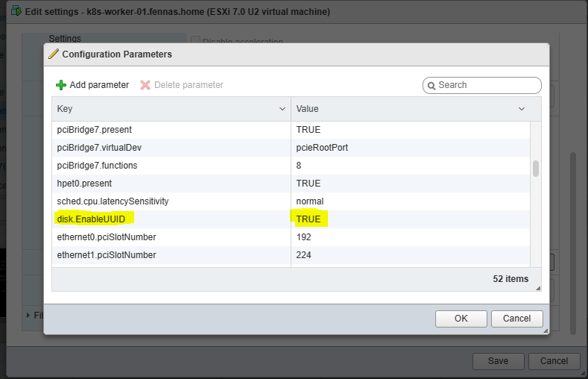Select the ethernet0.pciSlotNumber key
588x379 pixels.
[107, 237]
